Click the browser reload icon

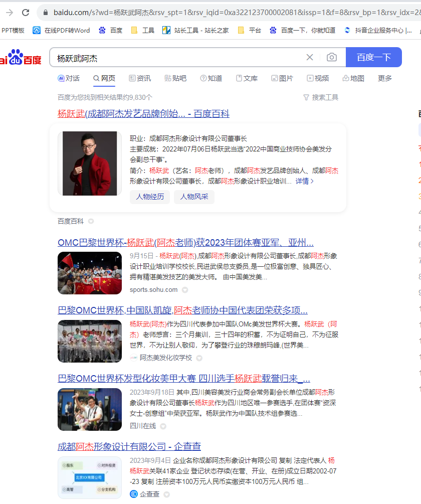click(x=26, y=12)
